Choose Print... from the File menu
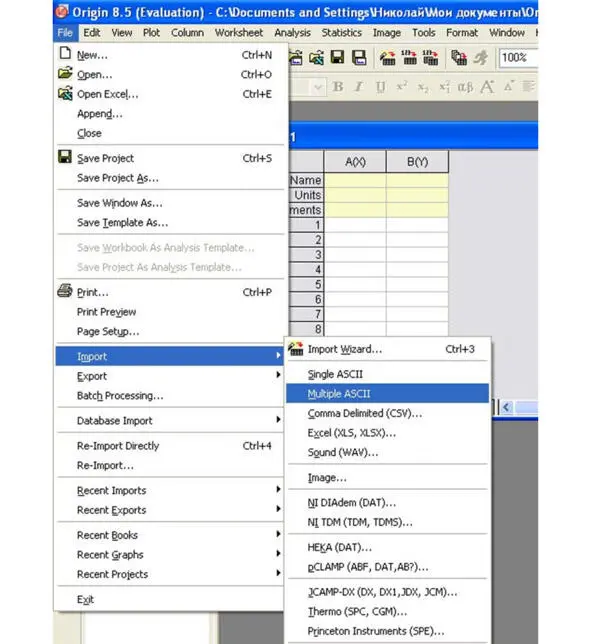The height and width of the screenshot is (644, 591). click(170, 292)
